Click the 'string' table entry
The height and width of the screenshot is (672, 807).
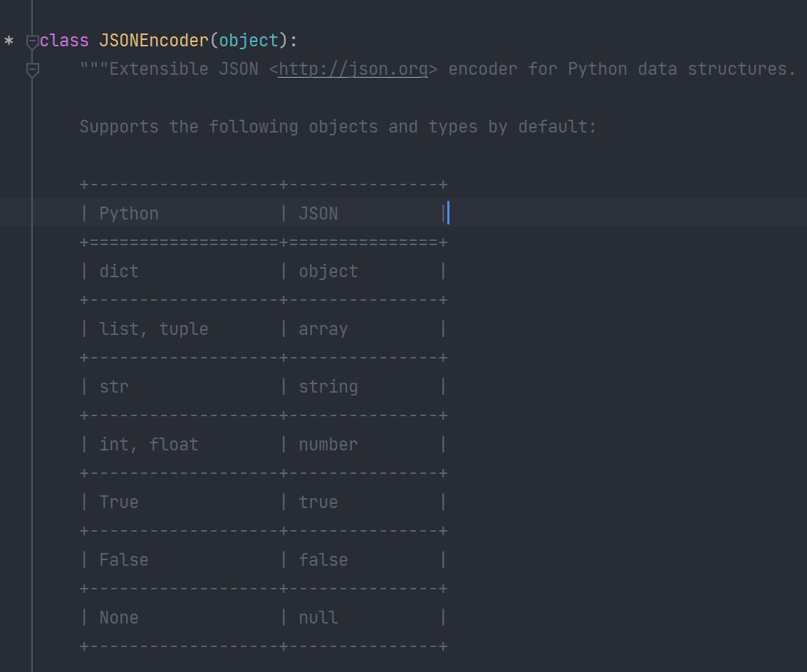[328, 387]
